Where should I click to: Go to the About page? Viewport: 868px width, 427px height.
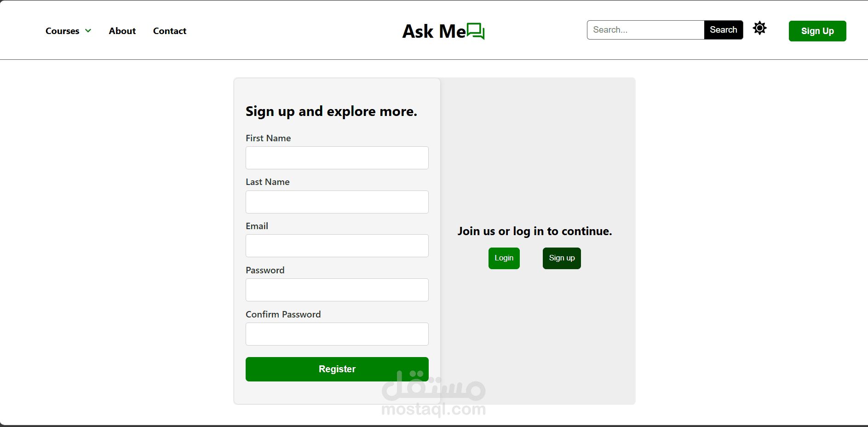[x=122, y=31]
